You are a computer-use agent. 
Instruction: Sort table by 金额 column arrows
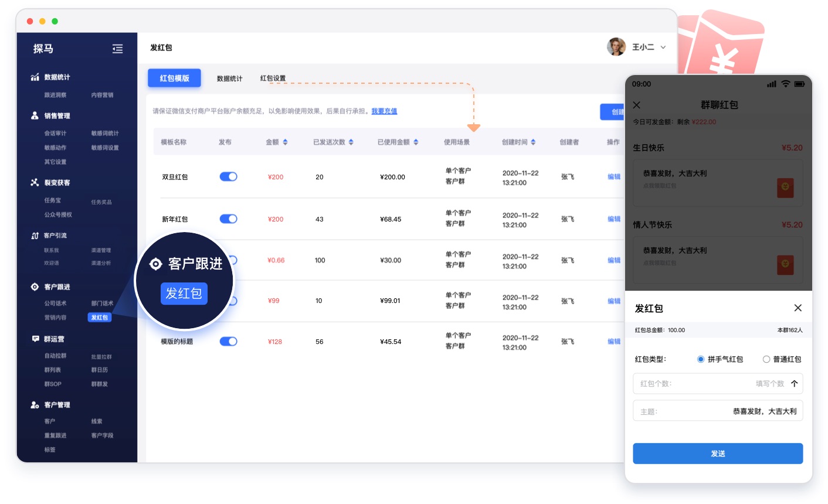[x=286, y=142]
